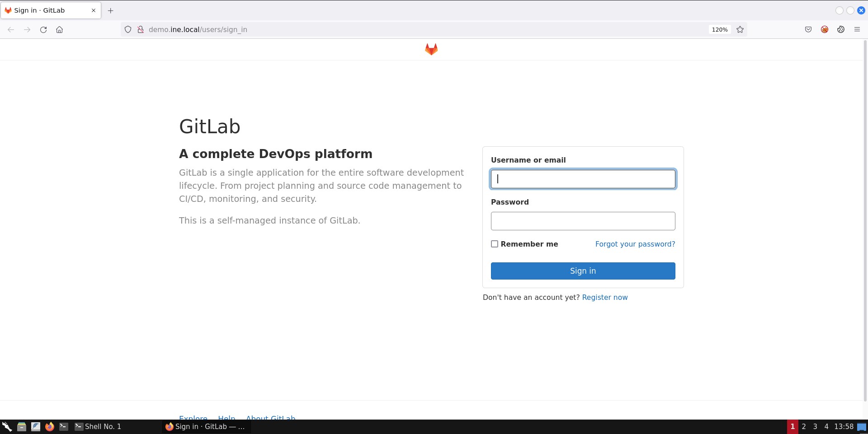Focus the Username or email field
This screenshot has height=434, width=868.
[x=583, y=179]
